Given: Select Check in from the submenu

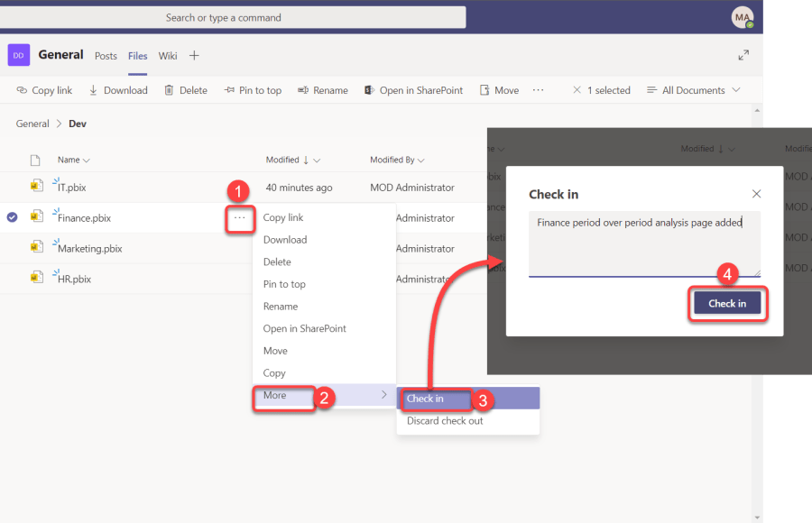Looking at the screenshot, I should click(x=425, y=399).
